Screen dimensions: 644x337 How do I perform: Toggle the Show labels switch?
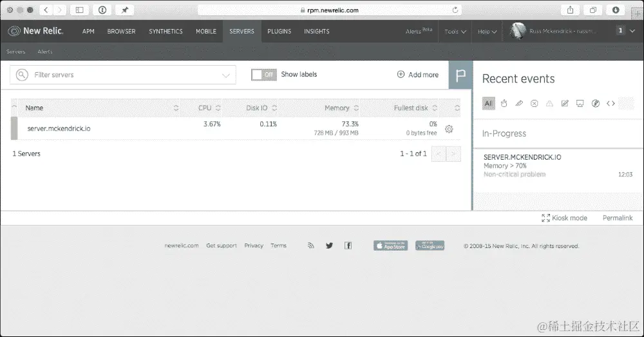(263, 74)
